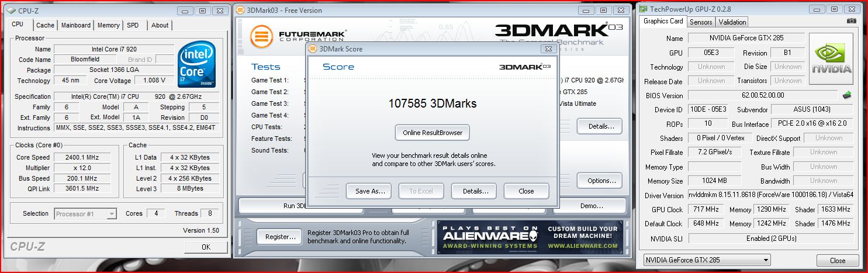Image resolution: width=868 pixels, height=273 pixels.
Task: Click Close in the 3DMark Score dialog
Action: point(526,191)
